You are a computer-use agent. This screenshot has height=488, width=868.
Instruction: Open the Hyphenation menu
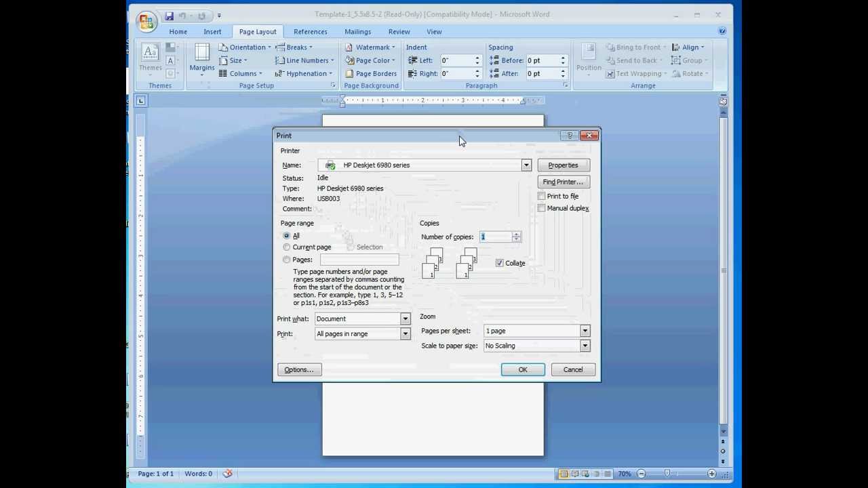pyautogui.click(x=304, y=73)
